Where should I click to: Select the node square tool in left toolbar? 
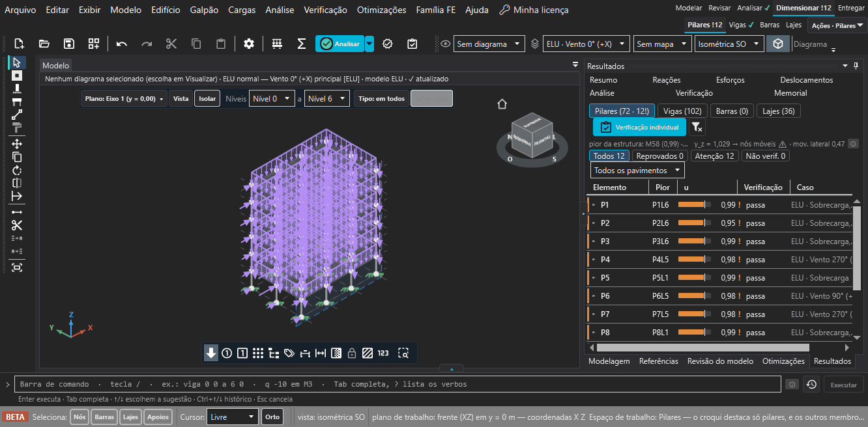[17, 76]
